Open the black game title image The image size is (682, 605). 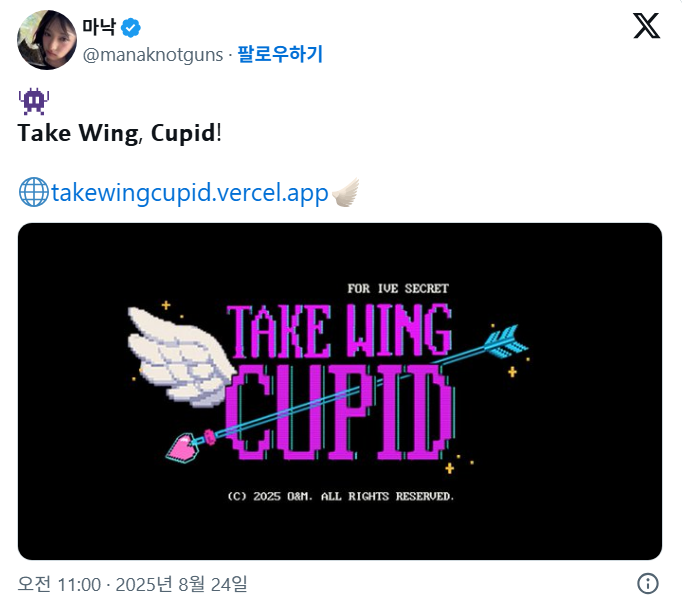[x=340, y=391]
